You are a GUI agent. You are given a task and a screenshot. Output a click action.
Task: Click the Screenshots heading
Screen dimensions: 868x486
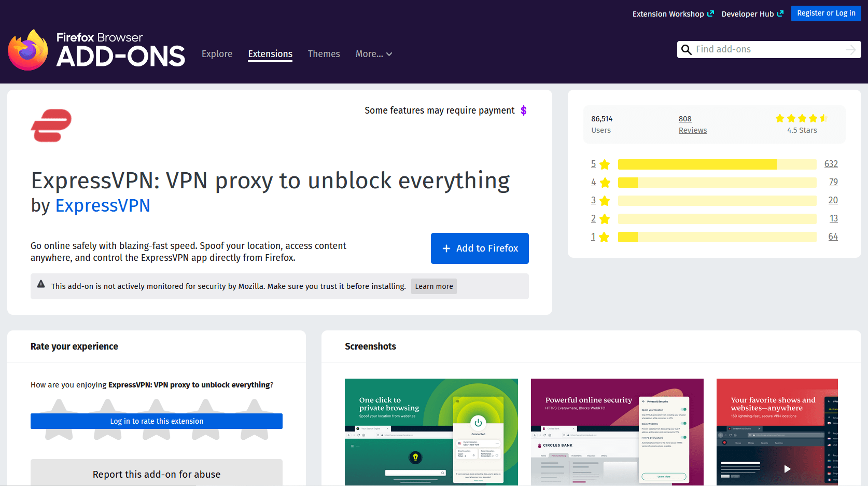[x=370, y=346]
